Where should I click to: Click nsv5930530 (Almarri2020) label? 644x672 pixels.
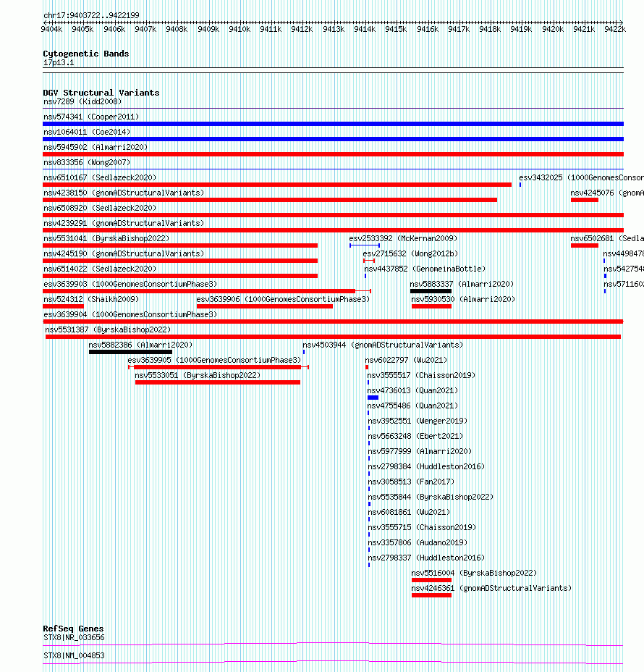(x=463, y=299)
